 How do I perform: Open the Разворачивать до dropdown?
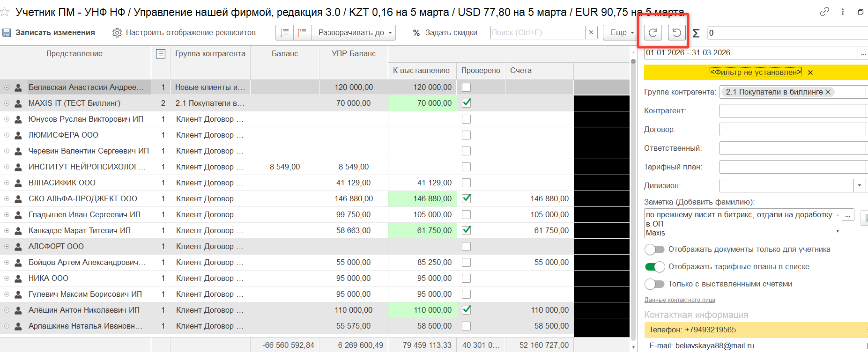pos(354,33)
